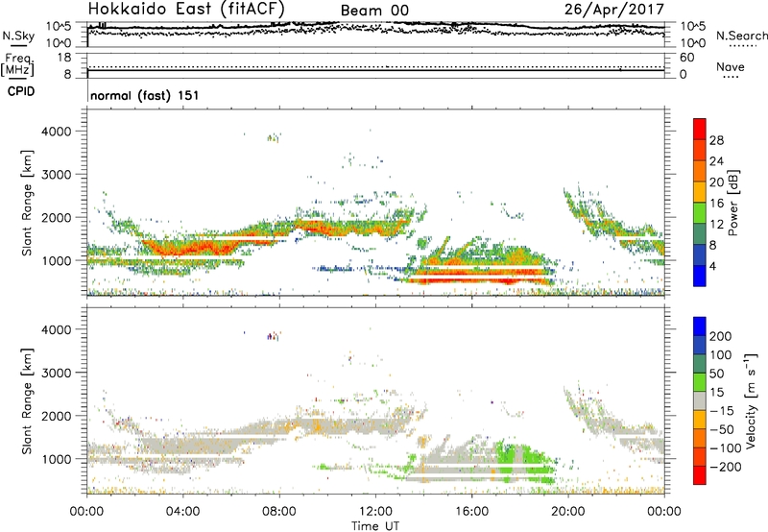Click the '08:00' time axis tick label

279,512
